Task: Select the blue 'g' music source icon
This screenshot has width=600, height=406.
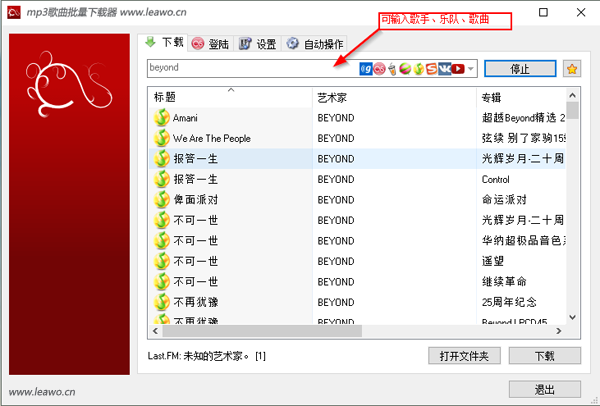Action: 366,69
